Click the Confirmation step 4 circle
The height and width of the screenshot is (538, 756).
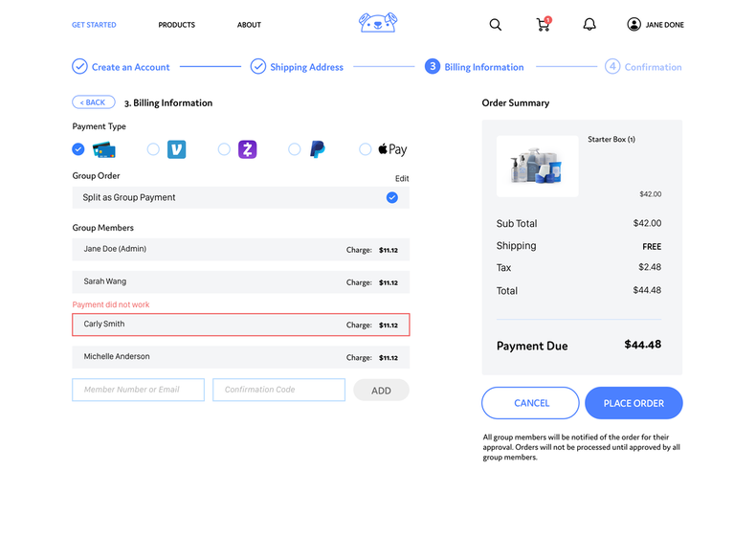point(612,67)
